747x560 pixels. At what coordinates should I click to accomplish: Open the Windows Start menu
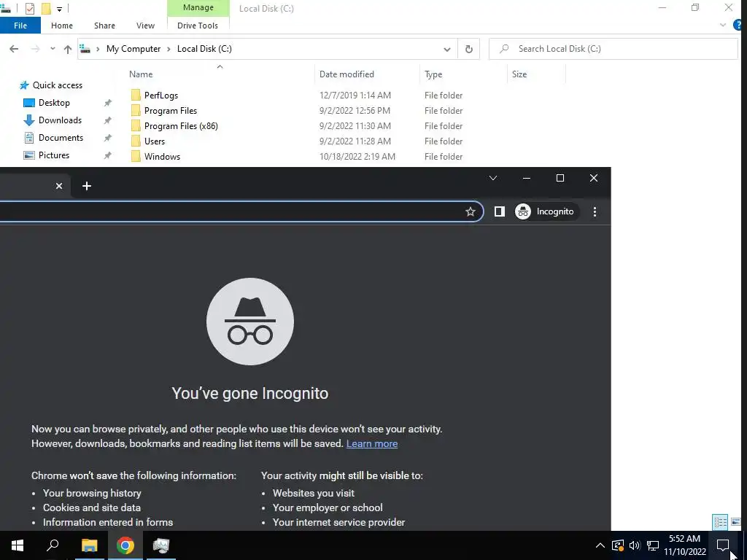[x=18, y=545]
